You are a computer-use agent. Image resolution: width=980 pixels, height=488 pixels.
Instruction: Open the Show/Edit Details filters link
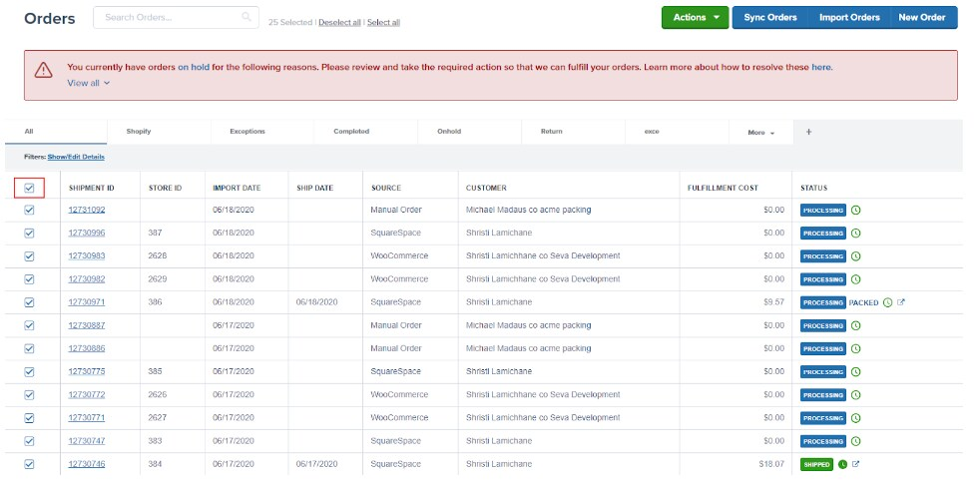click(76, 157)
